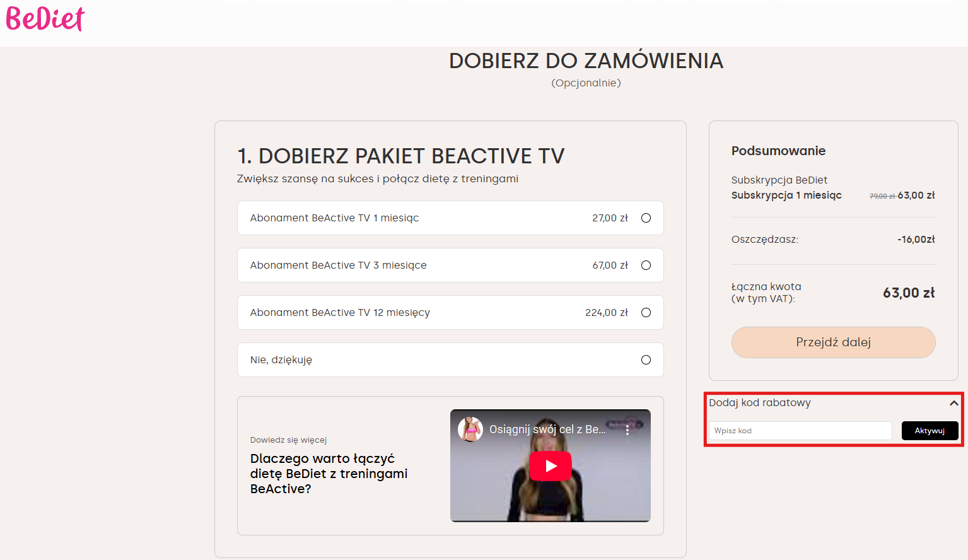The image size is (968, 560).
Task: Click the BeDiet logo
Action: pos(45,19)
